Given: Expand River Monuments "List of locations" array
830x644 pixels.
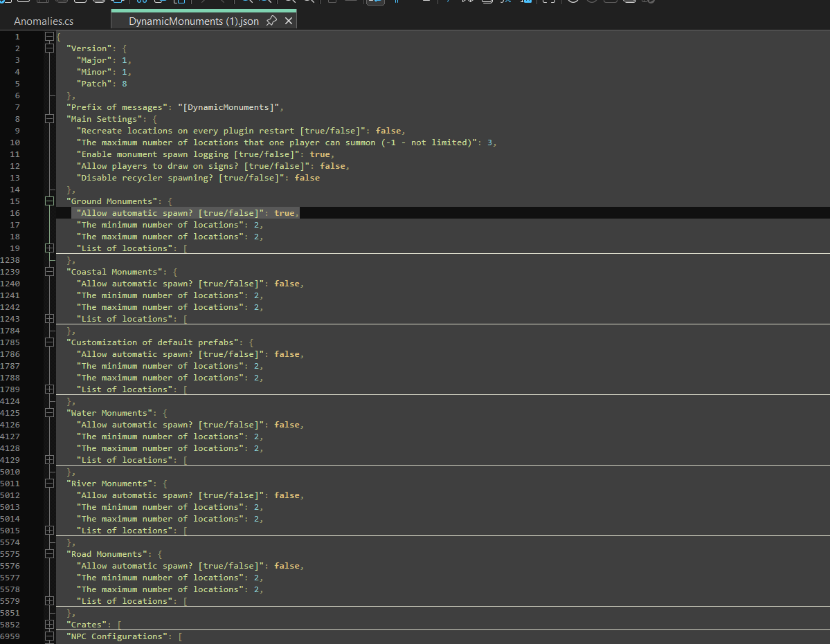Looking at the screenshot, I should pos(49,531).
